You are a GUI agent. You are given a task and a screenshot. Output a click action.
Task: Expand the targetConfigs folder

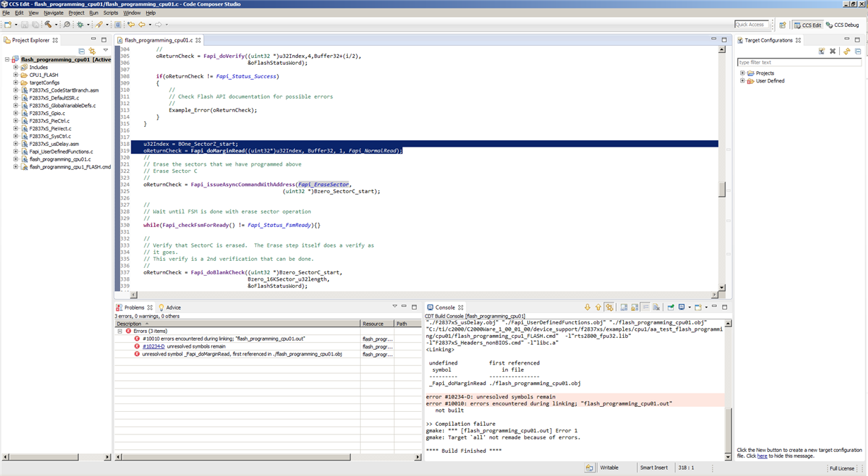click(16, 83)
